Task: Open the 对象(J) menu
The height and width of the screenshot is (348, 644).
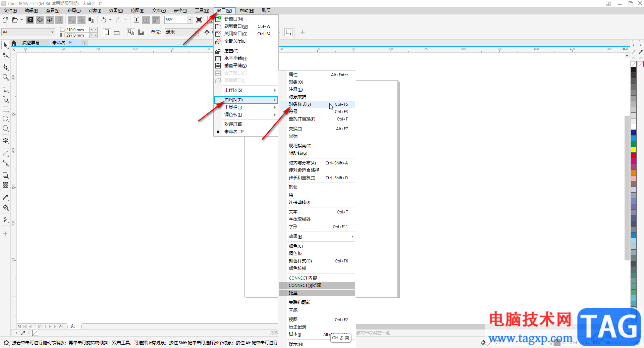Action: pyautogui.click(x=95, y=11)
